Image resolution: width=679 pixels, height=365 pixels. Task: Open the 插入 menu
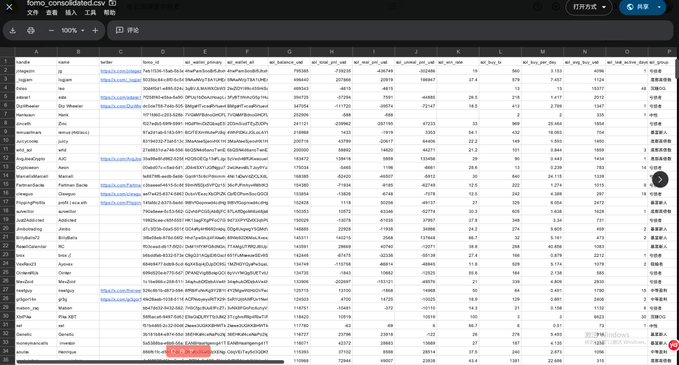pyautogui.click(x=71, y=13)
